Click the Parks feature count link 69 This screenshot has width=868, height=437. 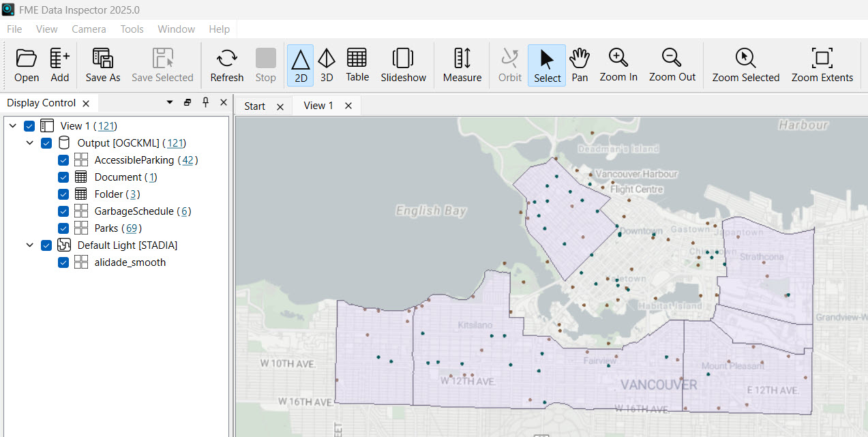[x=132, y=228]
